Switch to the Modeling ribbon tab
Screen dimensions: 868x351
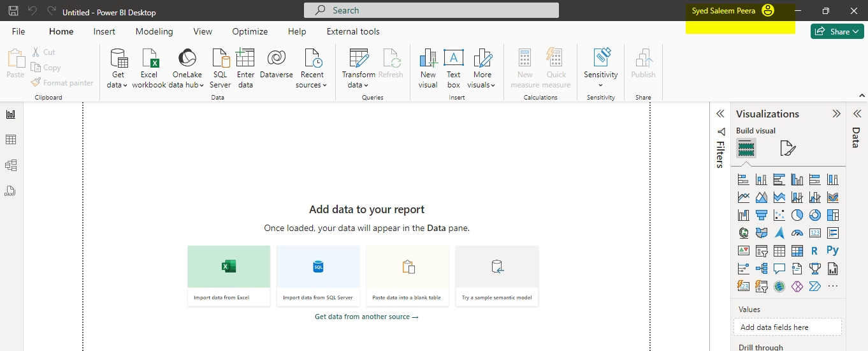point(154,31)
